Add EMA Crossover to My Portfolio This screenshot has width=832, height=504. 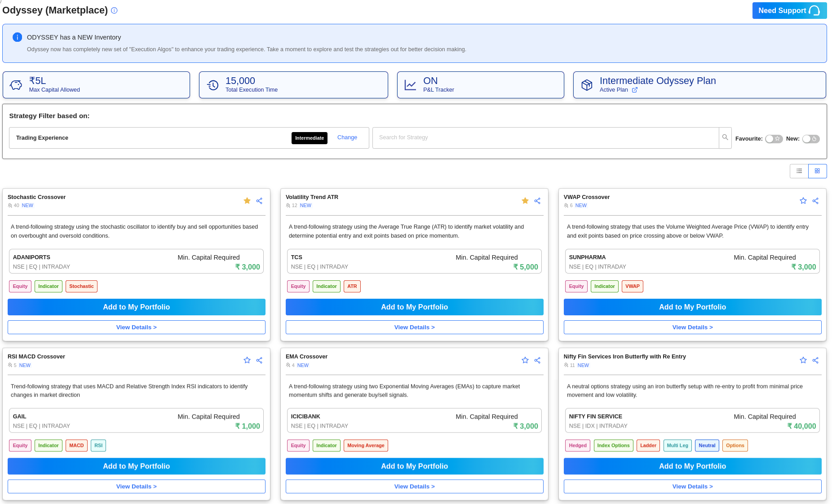pyautogui.click(x=415, y=466)
